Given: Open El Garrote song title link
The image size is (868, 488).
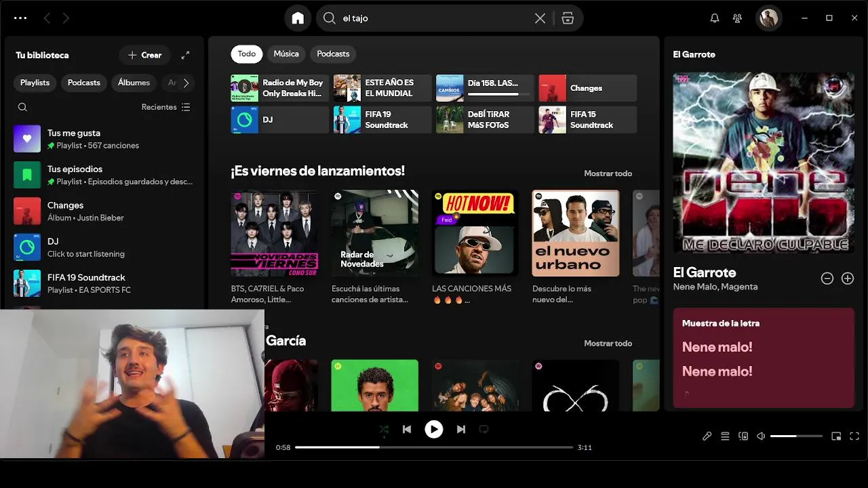Looking at the screenshot, I should point(704,272).
